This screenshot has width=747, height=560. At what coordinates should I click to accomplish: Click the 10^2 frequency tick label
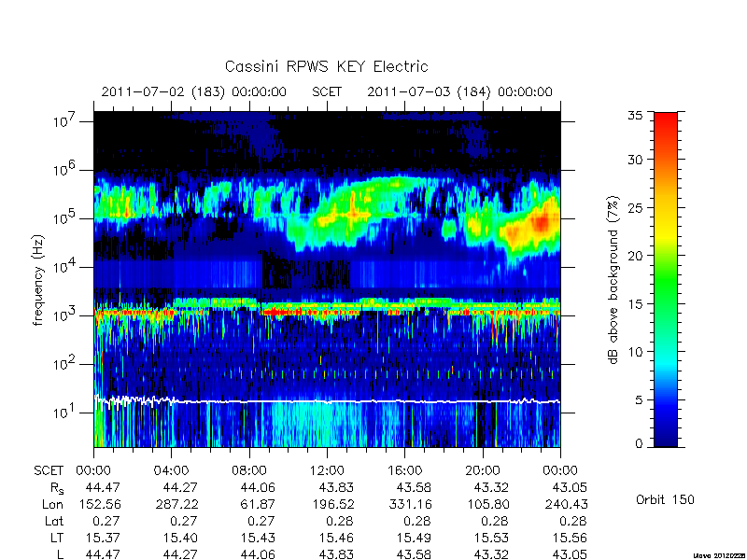65,364
